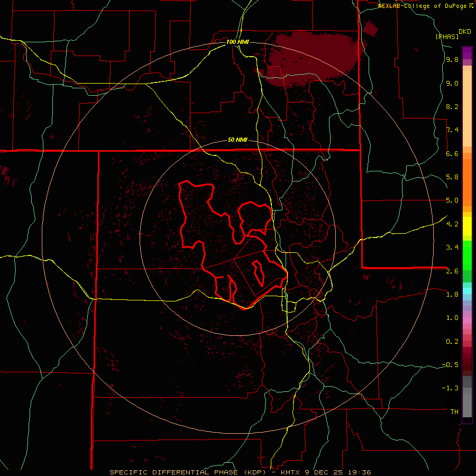Click the 7.4 legend value
Viewport: 476px width, 476px height.
(452, 130)
